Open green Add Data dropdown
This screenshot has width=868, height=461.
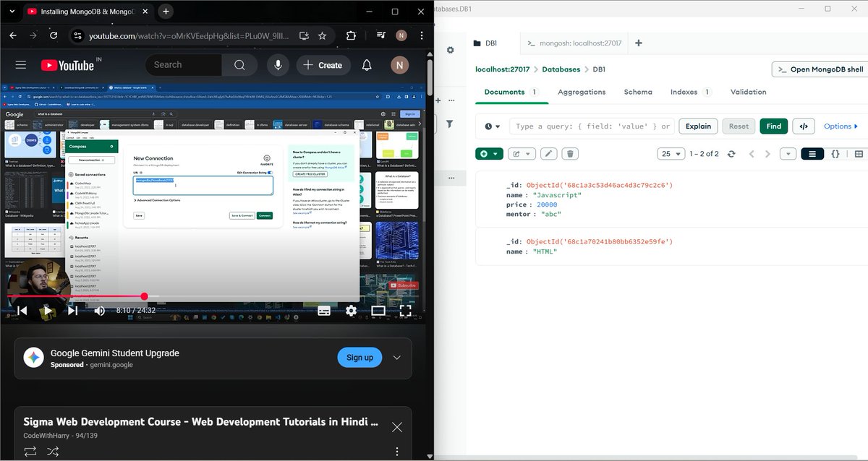(489, 154)
